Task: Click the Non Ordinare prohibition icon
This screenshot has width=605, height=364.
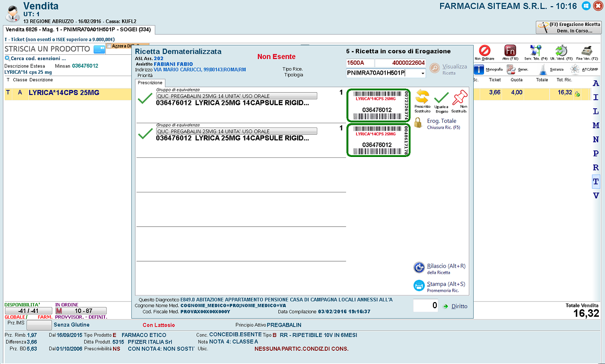Action: (484, 51)
